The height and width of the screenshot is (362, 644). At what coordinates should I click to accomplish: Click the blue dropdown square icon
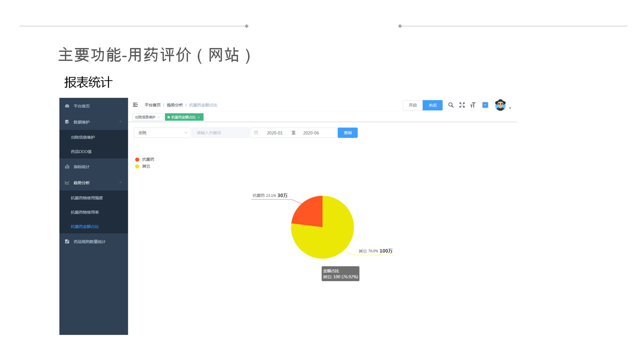click(485, 105)
